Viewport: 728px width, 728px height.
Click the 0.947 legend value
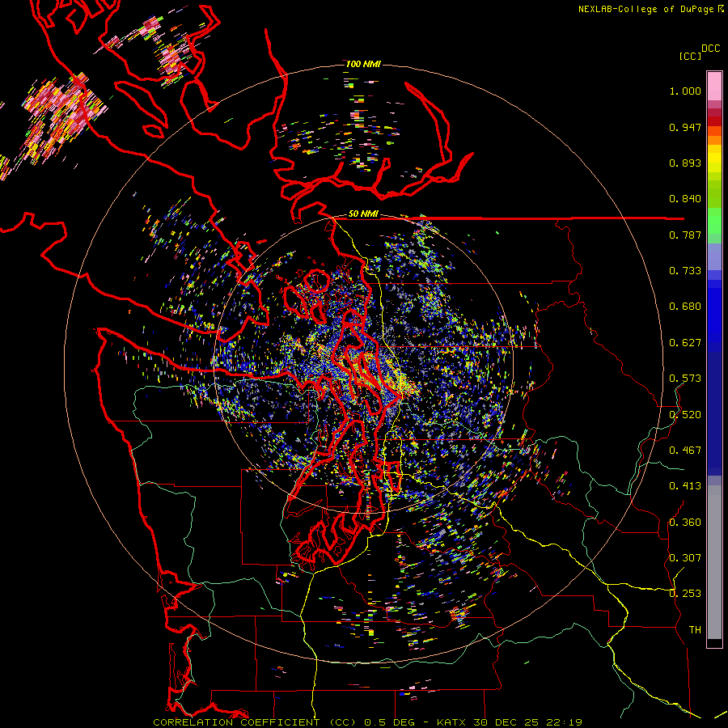click(685, 127)
